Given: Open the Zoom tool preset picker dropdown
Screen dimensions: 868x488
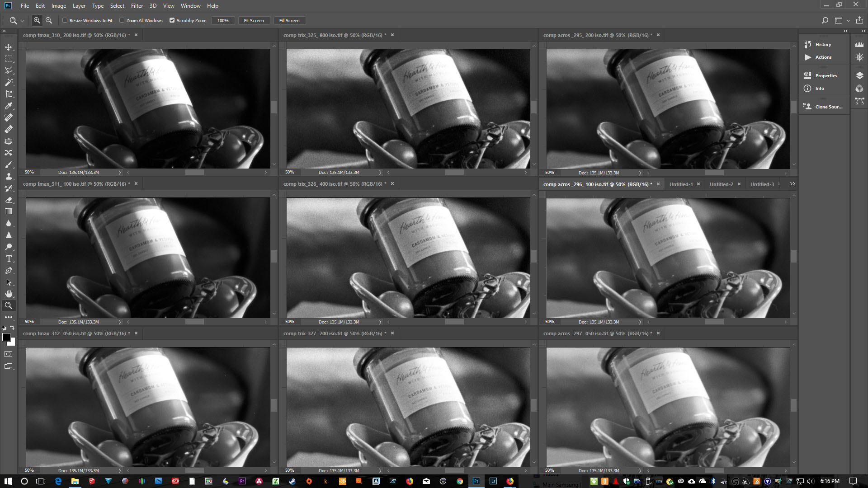Looking at the screenshot, I should pos(22,21).
